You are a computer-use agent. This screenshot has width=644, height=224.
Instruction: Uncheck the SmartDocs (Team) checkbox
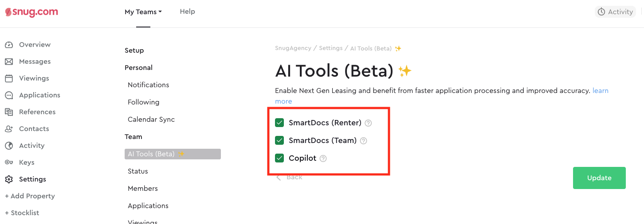279,140
